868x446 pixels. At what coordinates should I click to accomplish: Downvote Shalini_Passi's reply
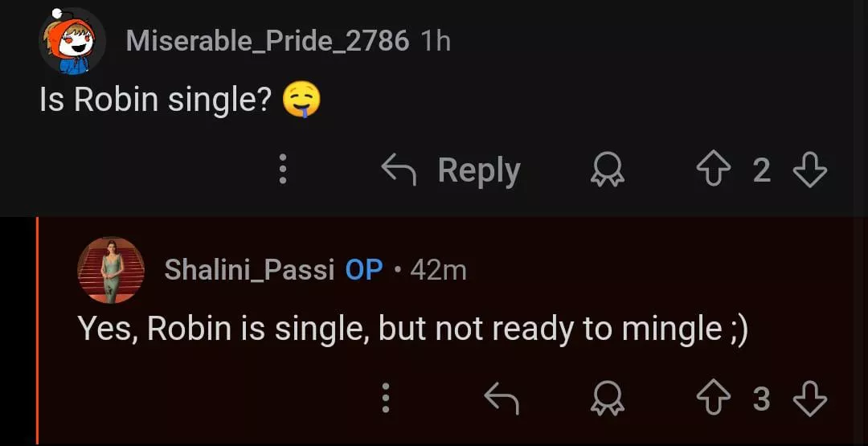[x=809, y=398]
